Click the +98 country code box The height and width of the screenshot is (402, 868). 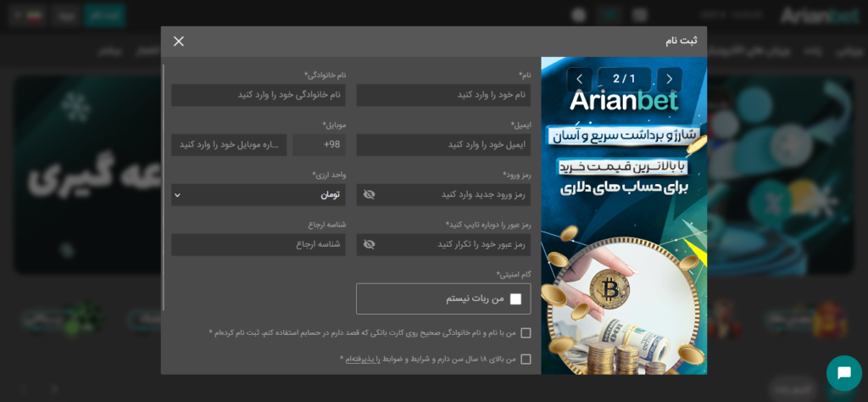(320, 145)
